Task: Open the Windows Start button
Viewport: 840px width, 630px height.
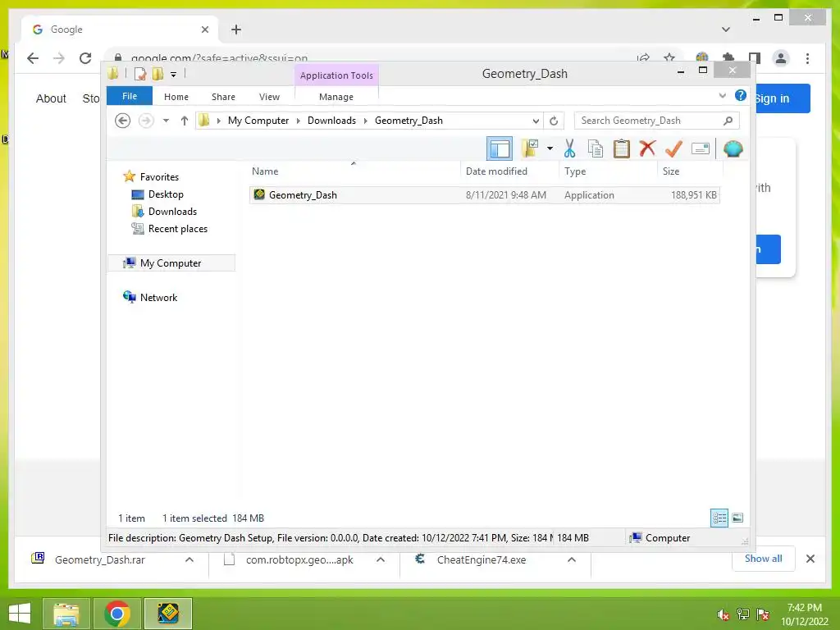Action: 20,614
